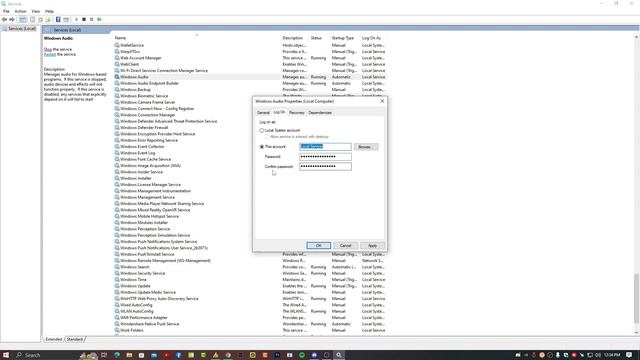Select the Windows Audio Endpoint Builder row

250,83
